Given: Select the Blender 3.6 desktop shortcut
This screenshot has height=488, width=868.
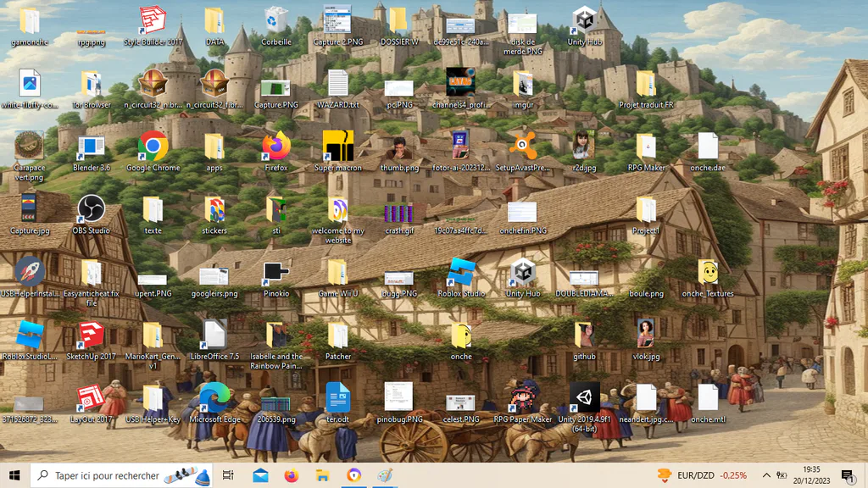Looking at the screenshot, I should (x=92, y=152).
